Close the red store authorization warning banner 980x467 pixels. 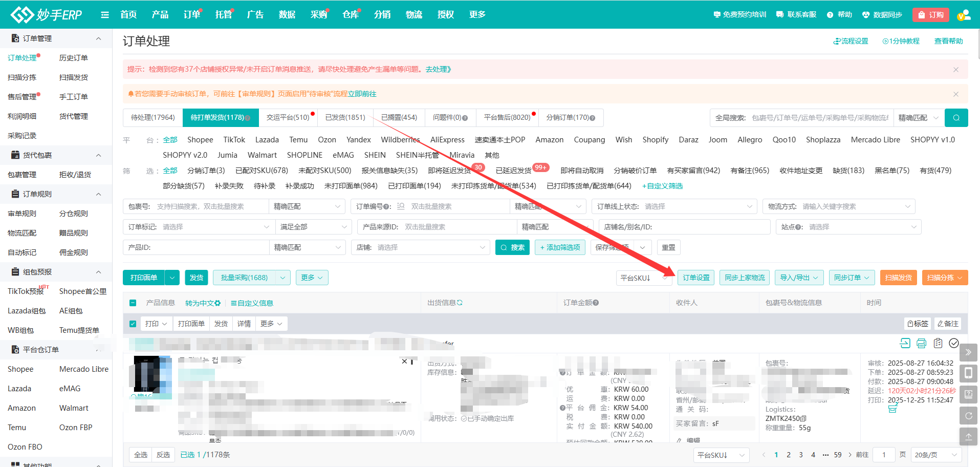[x=956, y=70]
